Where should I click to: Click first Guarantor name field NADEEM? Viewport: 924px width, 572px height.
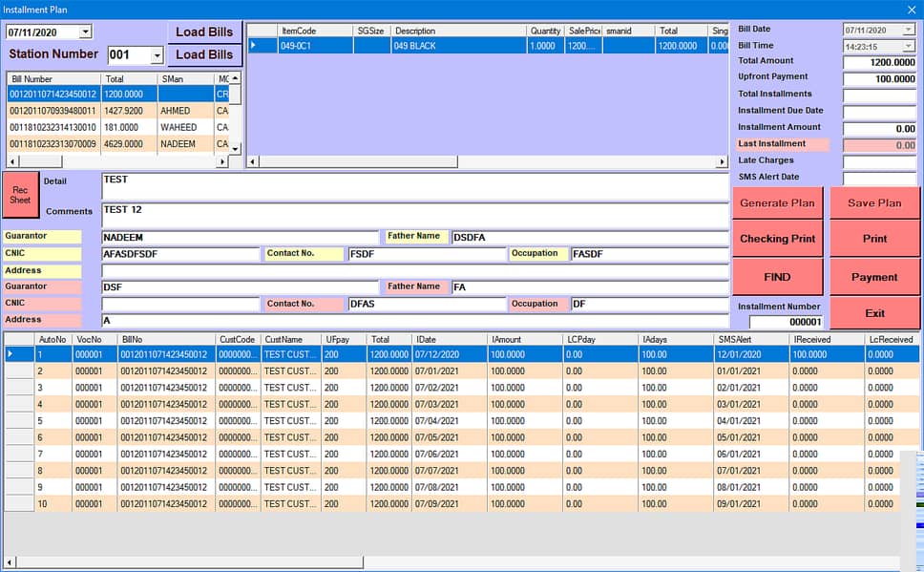point(240,238)
